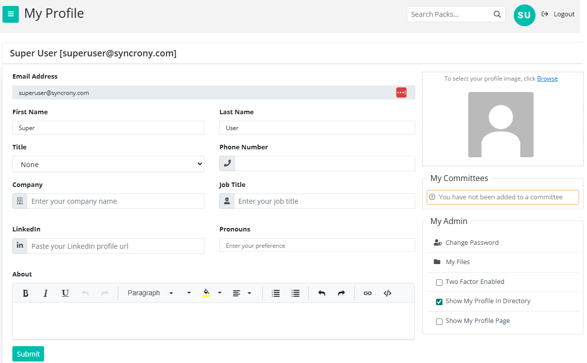Click the LinkedIn 'in' icon
This screenshot has width=587, height=363.
click(x=20, y=245)
